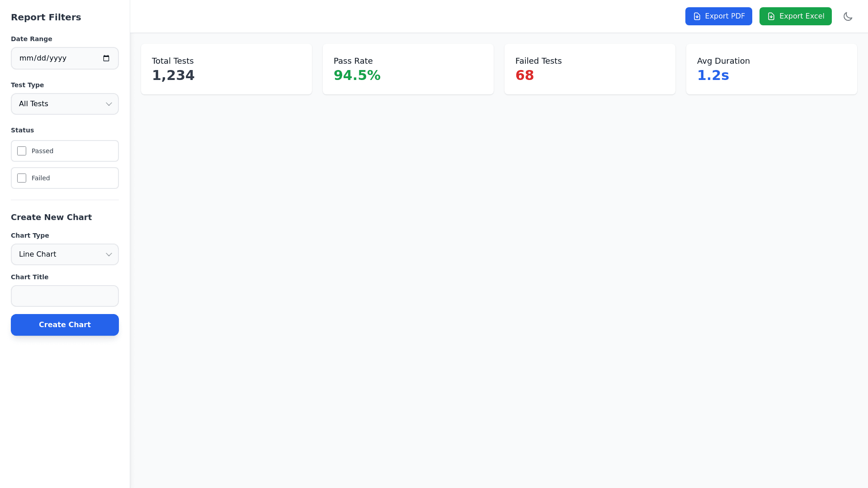Click the download icon on Export Excel

pyautogui.click(x=771, y=17)
